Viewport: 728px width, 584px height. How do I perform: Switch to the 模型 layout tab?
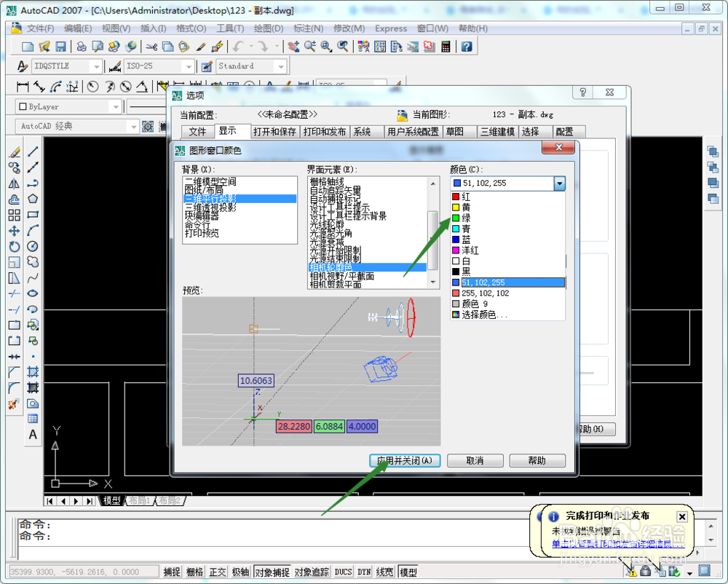click(x=112, y=500)
